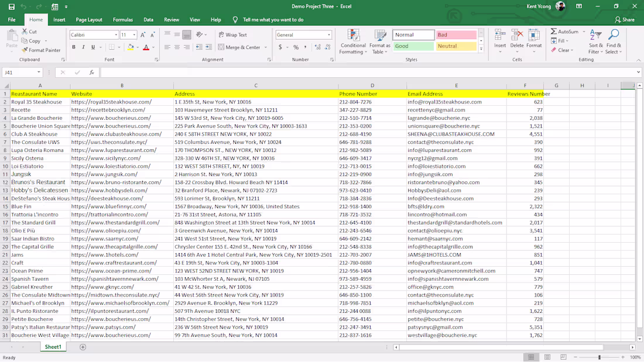Click the Delete cells icon
This screenshot has width=644, height=362.
(x=517, y=35)
